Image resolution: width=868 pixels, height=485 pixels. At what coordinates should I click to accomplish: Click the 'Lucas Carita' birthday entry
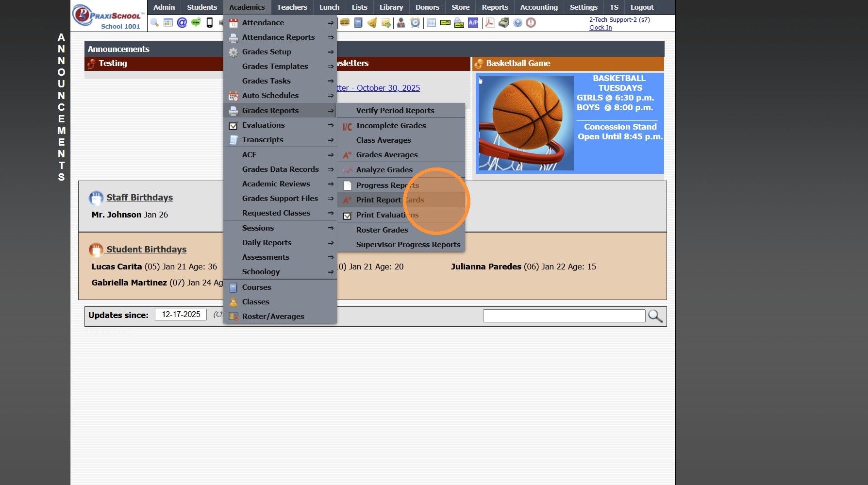[x=154, y=267]
